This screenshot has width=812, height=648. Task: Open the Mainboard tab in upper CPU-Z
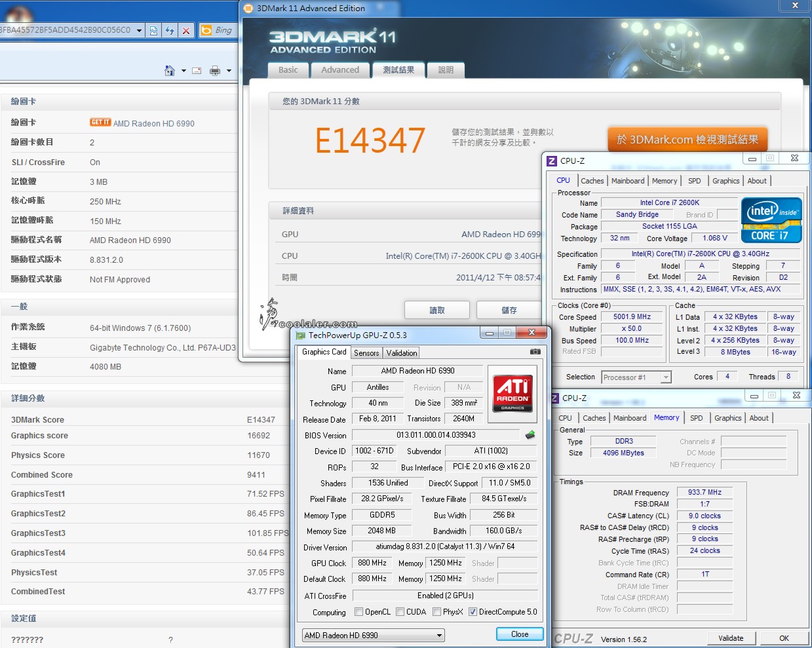628,181
